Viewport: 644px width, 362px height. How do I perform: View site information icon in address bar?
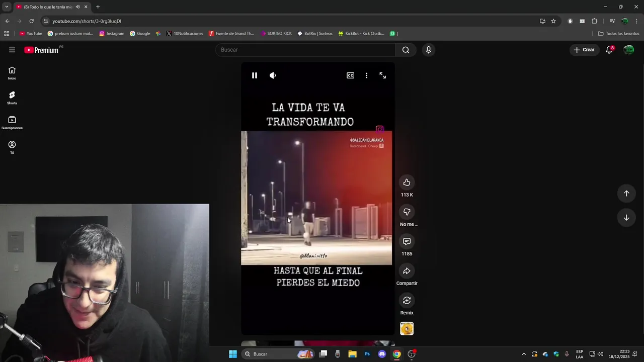click(x=46, y=21)
